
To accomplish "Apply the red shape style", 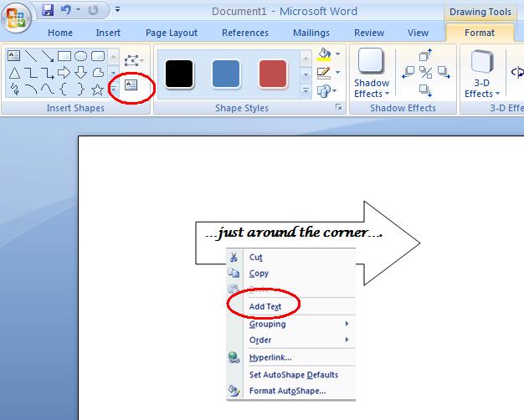I will tap(273, 74).
